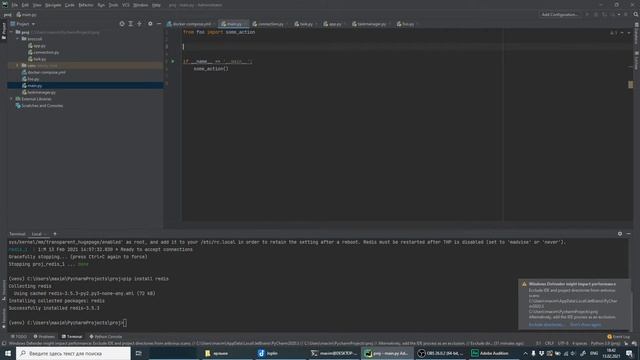The height and width of the screenshot is (360, 640).
Task: Open the Add Configuration dropdown
Action: (x=560, y=14)
